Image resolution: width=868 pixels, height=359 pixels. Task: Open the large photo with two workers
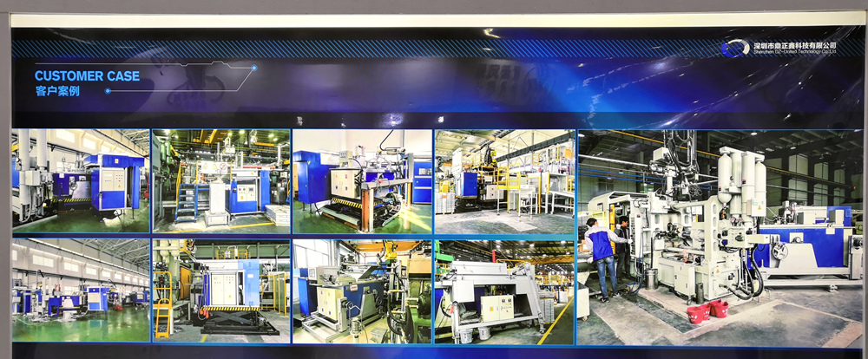tap(720, 238)
